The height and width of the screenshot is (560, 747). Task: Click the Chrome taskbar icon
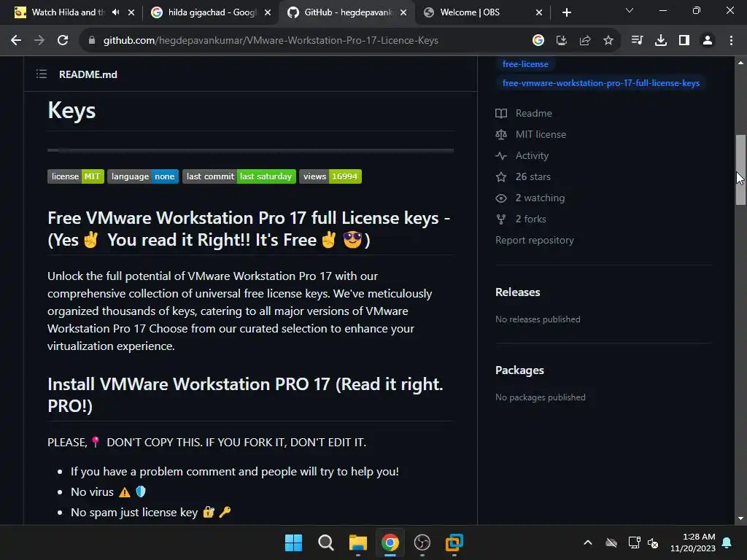point(390,542)
